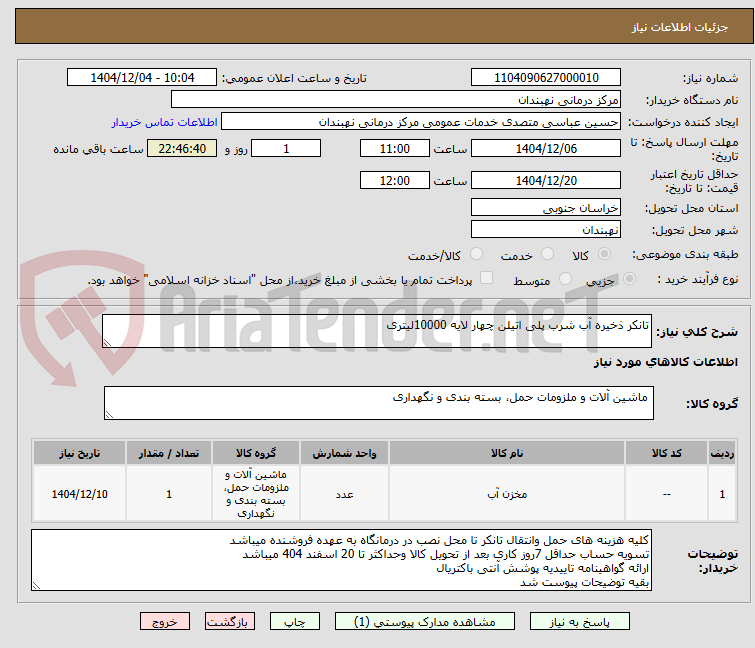Screen dimensions: 755x648
Task: Select the جزیی purchase type radio
Action: pyautogui.click(x=629, y=279)
